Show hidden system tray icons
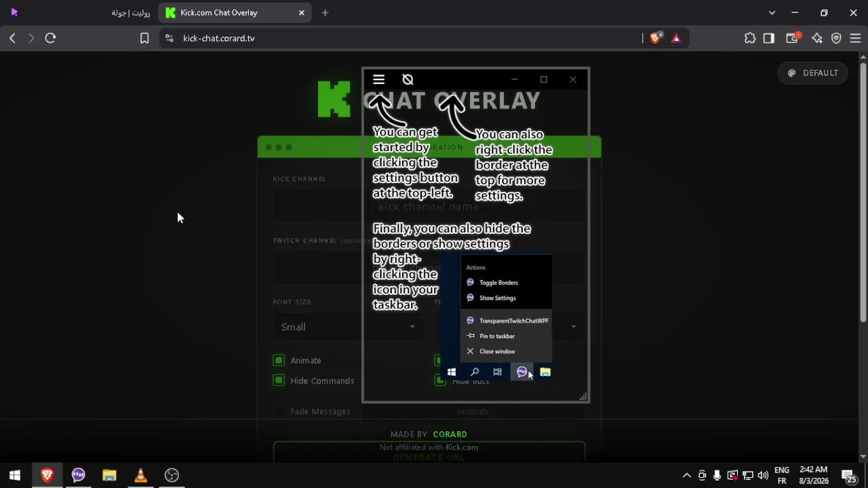The height and width of the screenshot is (488, 868). [686, 475]
